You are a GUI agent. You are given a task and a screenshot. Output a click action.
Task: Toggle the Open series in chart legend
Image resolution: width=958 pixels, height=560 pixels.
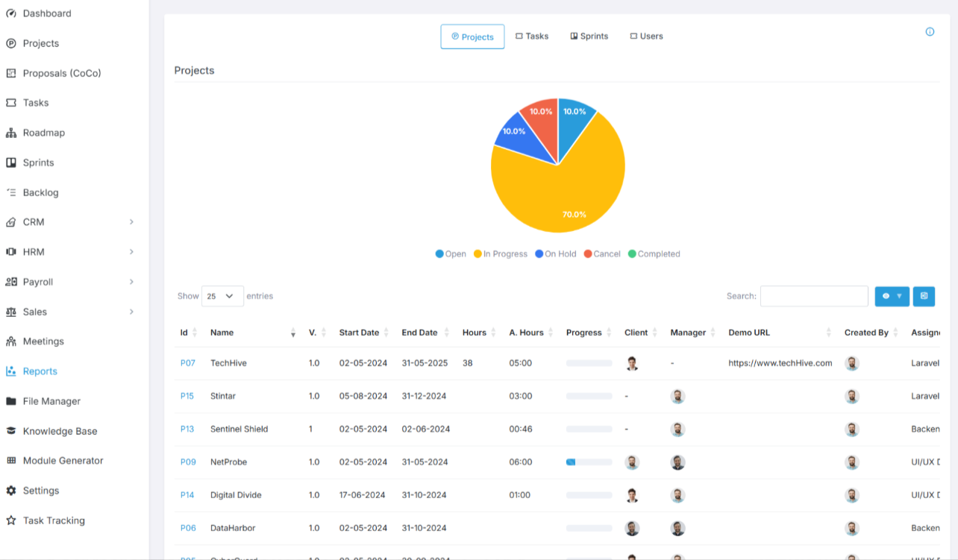click(x=451, y=254)
